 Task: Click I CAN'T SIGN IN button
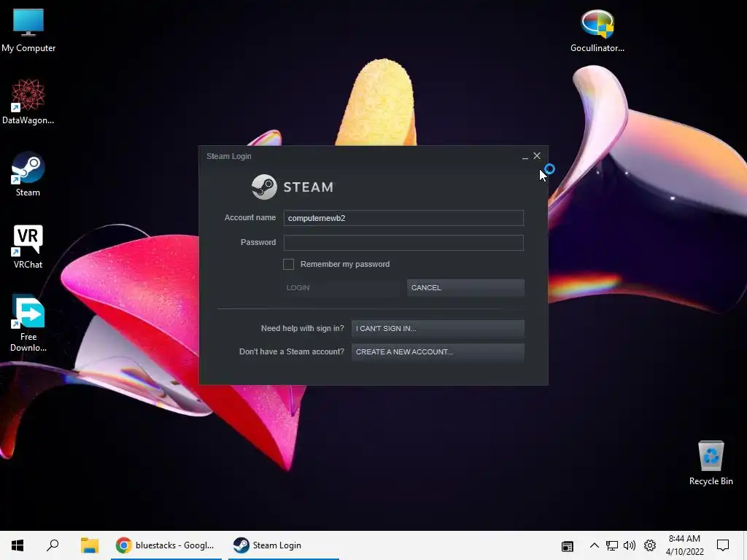click(438, 329)
